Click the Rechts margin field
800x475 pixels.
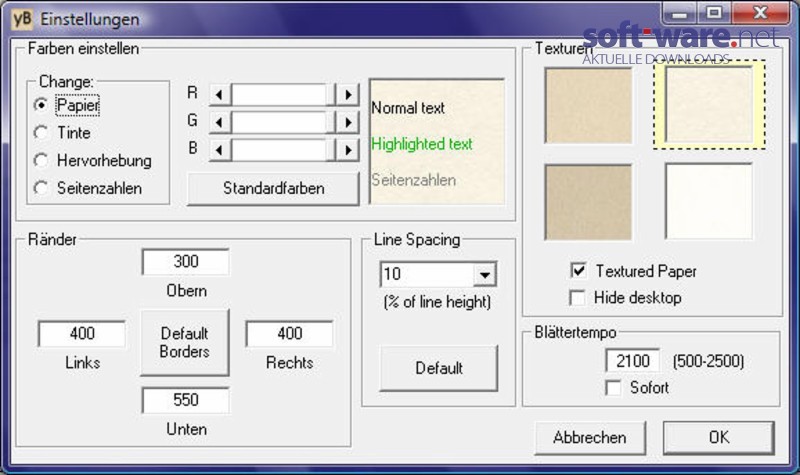point(289,334)
